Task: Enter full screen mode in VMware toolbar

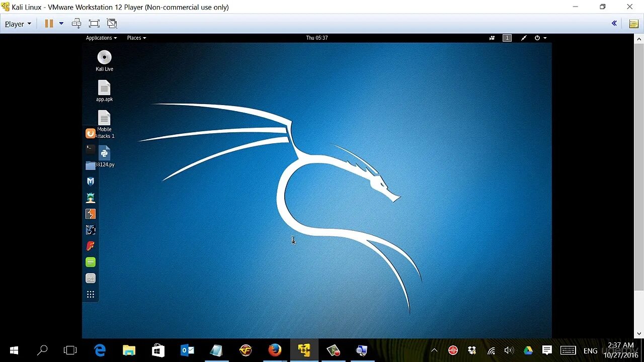Action: click(94, 23)
